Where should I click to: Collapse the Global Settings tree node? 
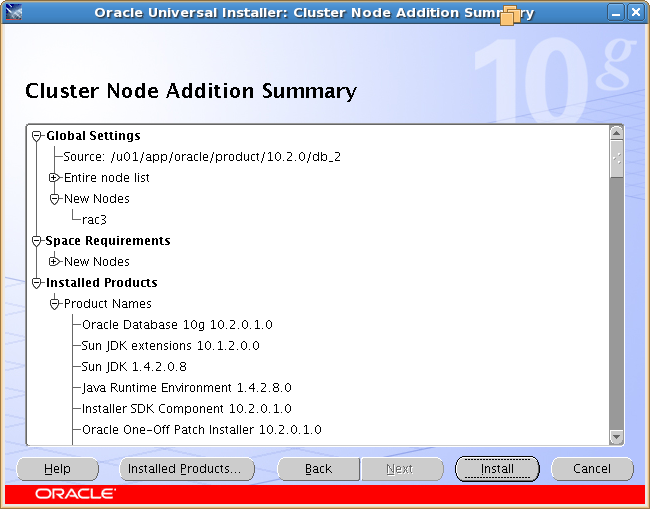(x=36, y=136)
